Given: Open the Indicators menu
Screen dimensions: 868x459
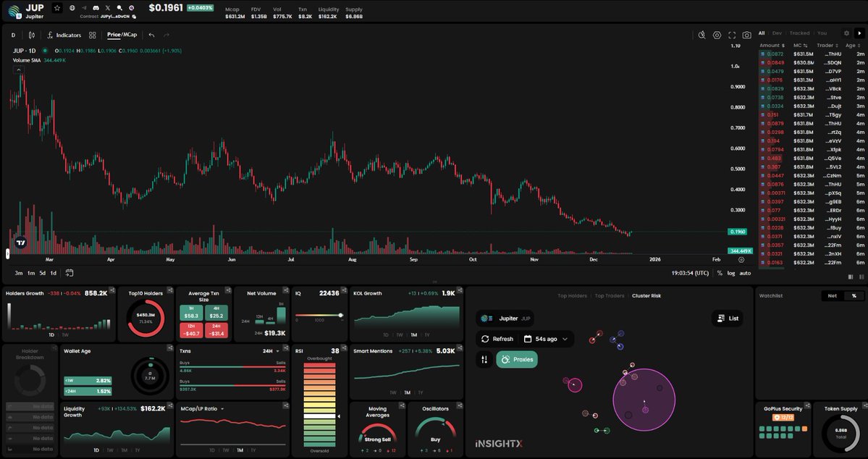Looking at the screenshot, I should pyautogui.click(x=64, y=35).
